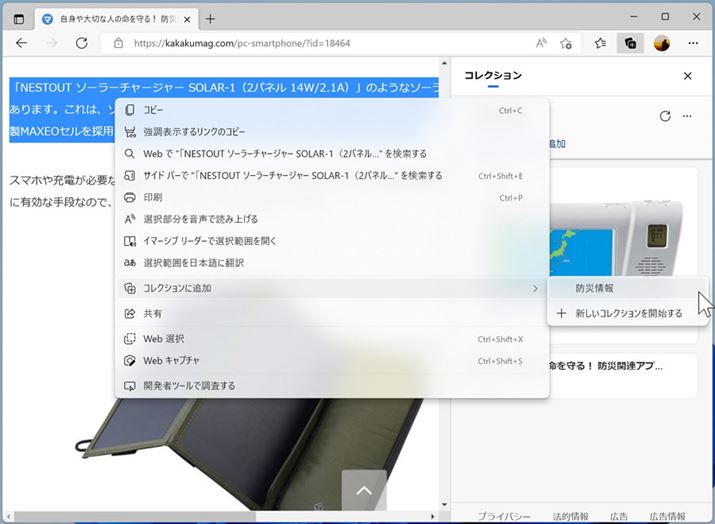Select Web で検索する menu entry
This screenshot has width=715, height=524.
click(332, 154)
